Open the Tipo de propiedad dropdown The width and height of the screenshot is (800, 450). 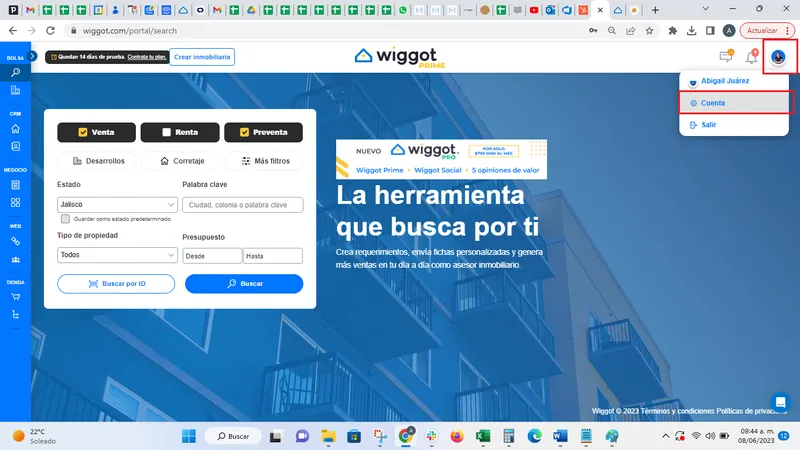click(117, 255)
